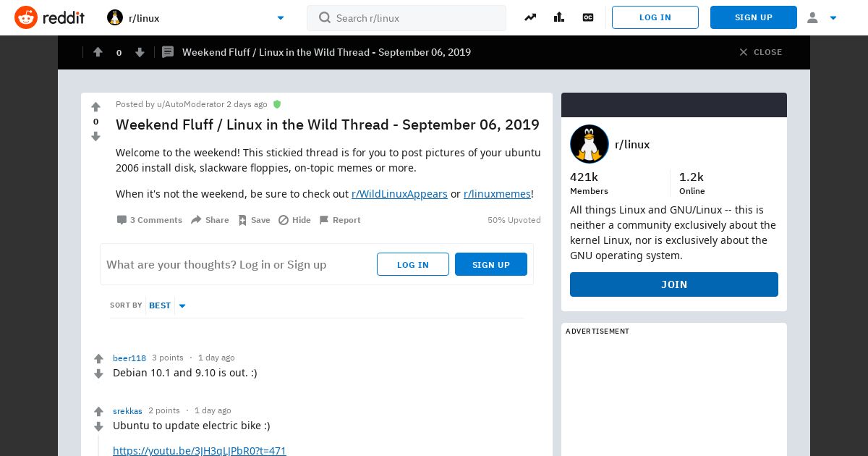Open the OC original content icon
This screenshot has height=456, width=868.
pos(588,17)
